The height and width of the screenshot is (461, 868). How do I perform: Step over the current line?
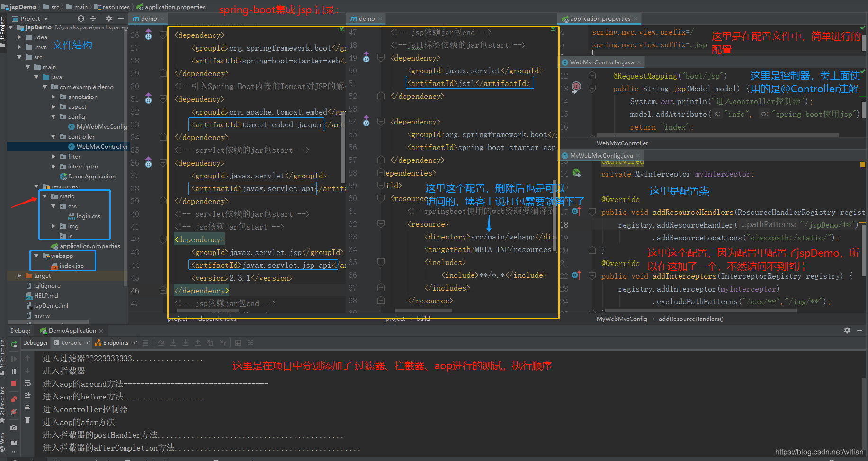pos(161,343)
